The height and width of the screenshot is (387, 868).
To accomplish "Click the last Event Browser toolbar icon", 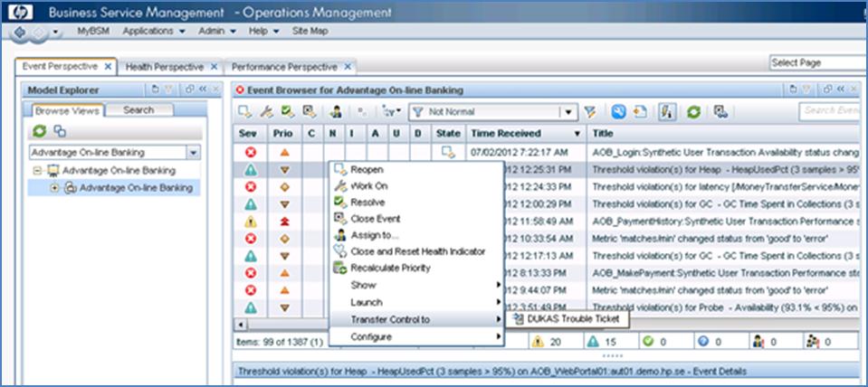I will point(720,112).
